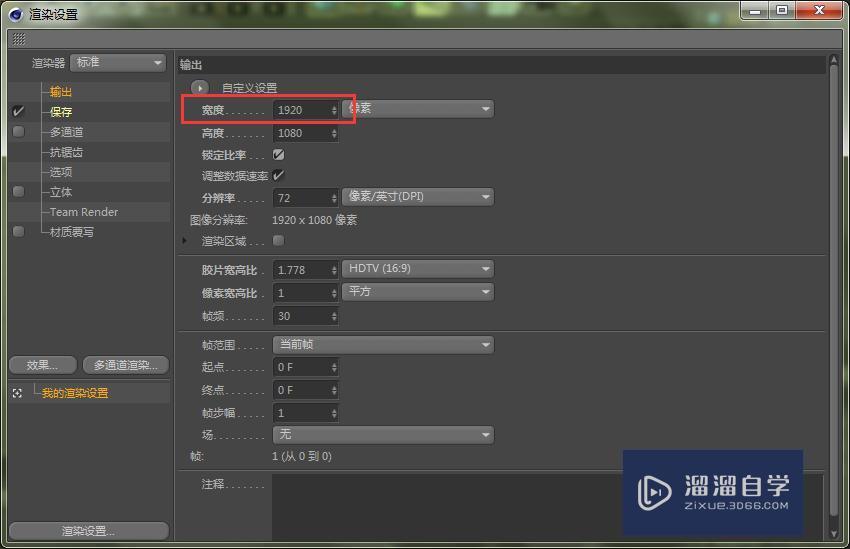Click the 宽度 stepper arrows
This screenshot has height=549, width=850.
(334, 110)
